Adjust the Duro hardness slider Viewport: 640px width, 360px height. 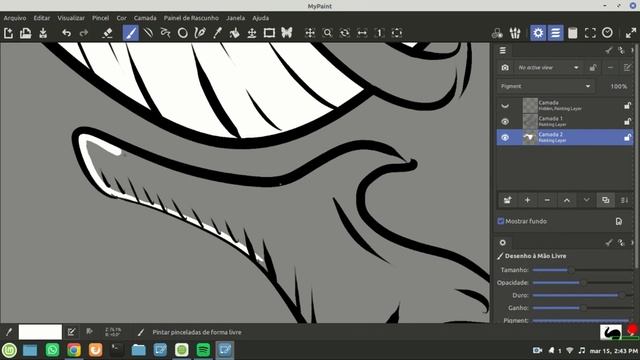point(584,295)
